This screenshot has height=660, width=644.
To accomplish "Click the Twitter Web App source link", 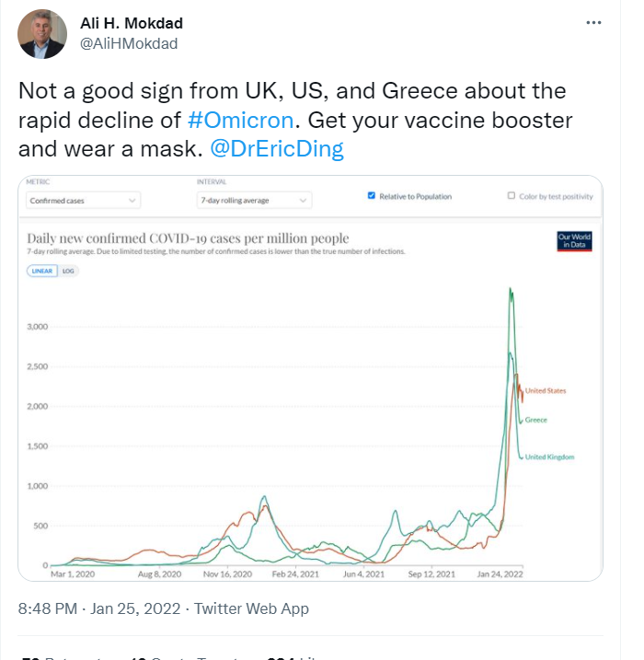I will point(252,608).
